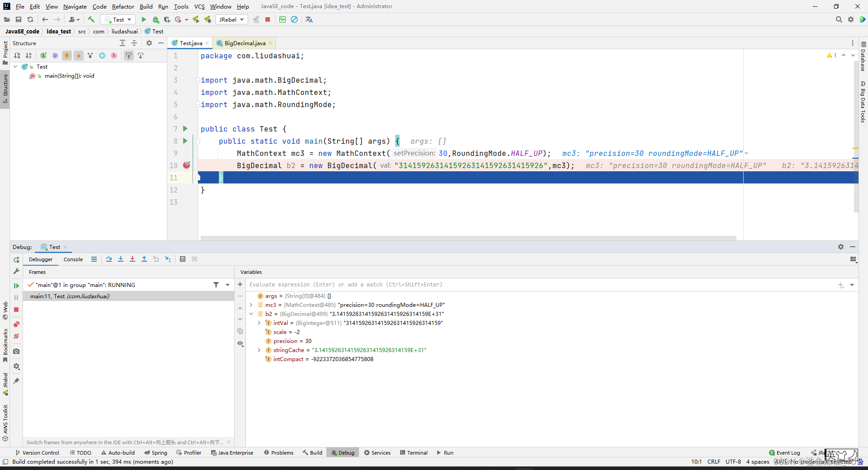Viewport: 868px width, 470px height.
Task: Toggle Show Properties filter in Structure
Action: click(55, 56)
